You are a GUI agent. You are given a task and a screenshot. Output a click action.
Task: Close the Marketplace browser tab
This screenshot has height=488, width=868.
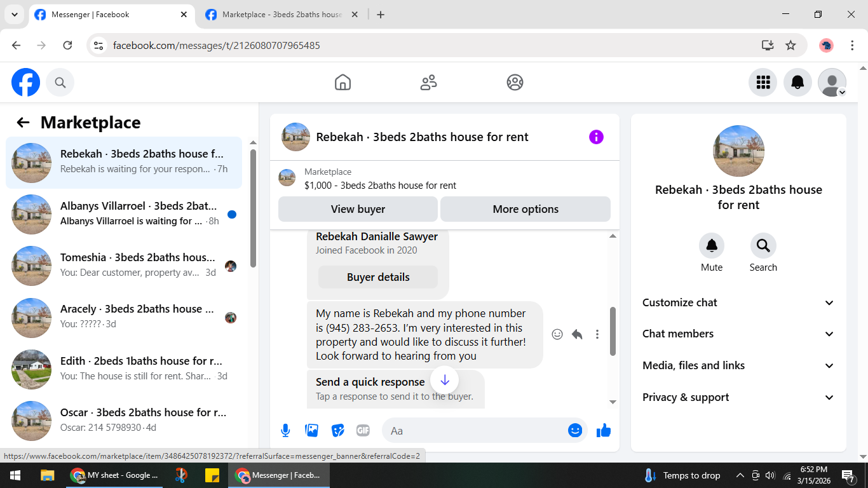355,15
